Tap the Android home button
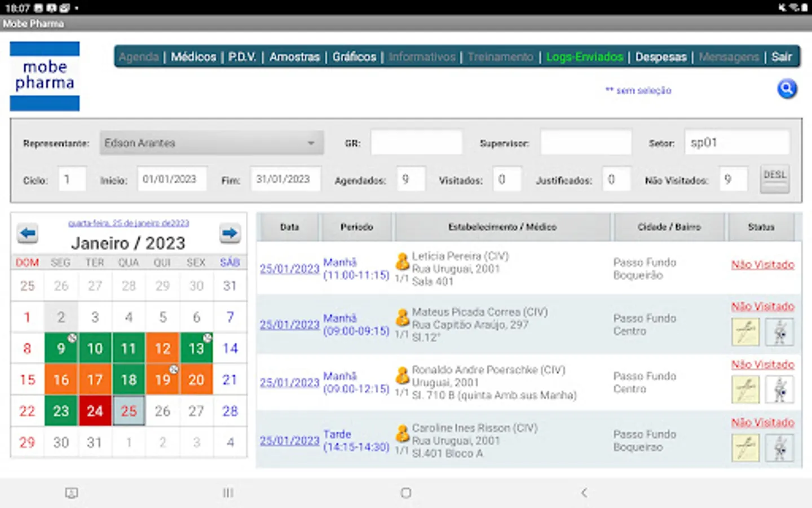Viewport: 812px width, 508px height. pyautogui.click(x=405, y=493)
